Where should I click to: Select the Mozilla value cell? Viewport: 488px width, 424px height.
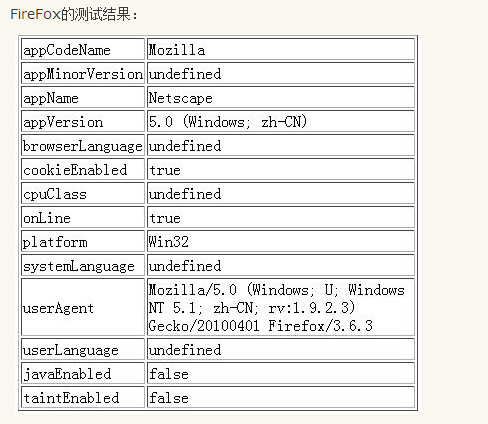281,50
